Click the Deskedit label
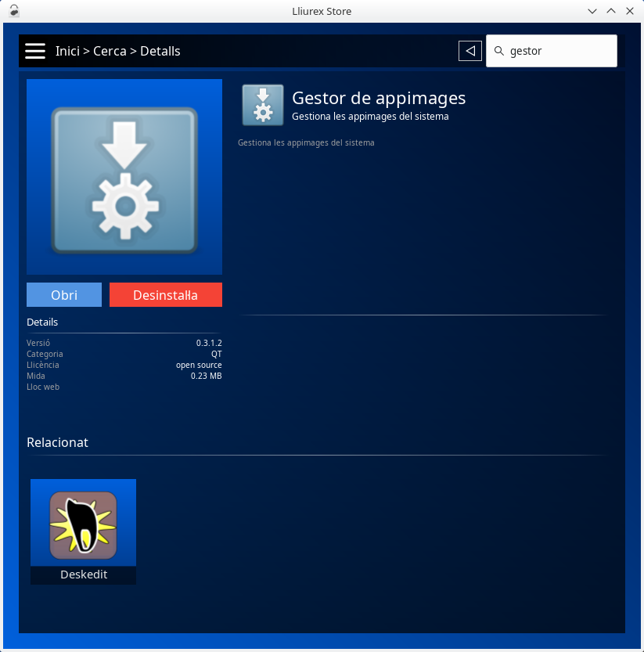This screenshot has width=644, height=652. [x=84, y=575]
